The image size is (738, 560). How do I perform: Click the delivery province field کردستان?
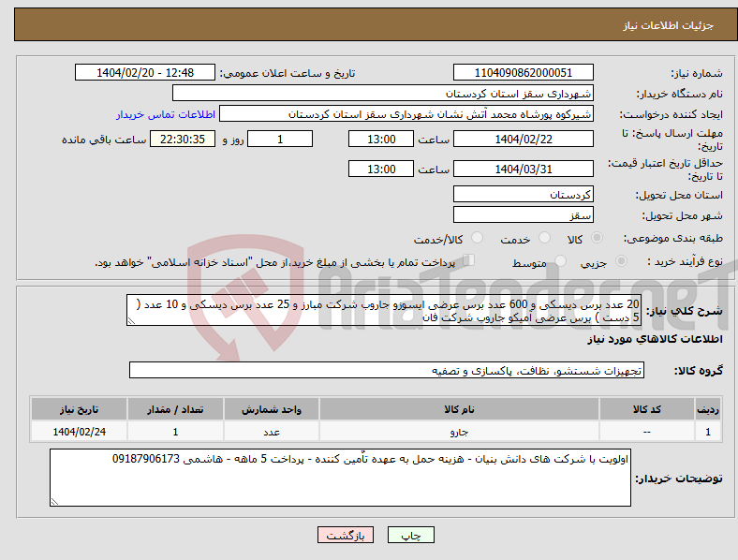pyautogui.click(x=523, y=194)
